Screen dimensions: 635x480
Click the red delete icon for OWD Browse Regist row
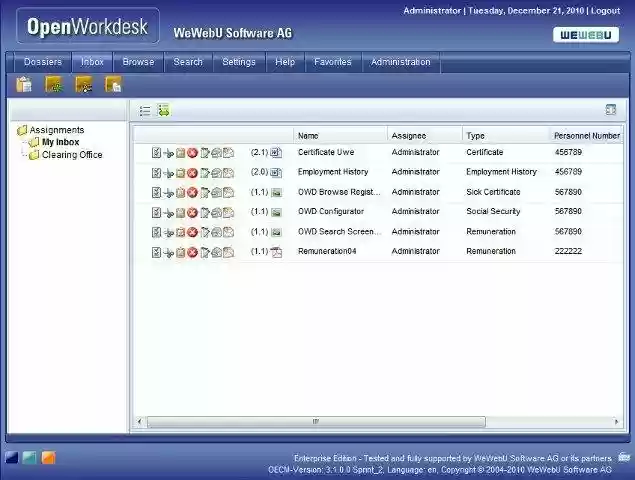(x=192, y=192)
